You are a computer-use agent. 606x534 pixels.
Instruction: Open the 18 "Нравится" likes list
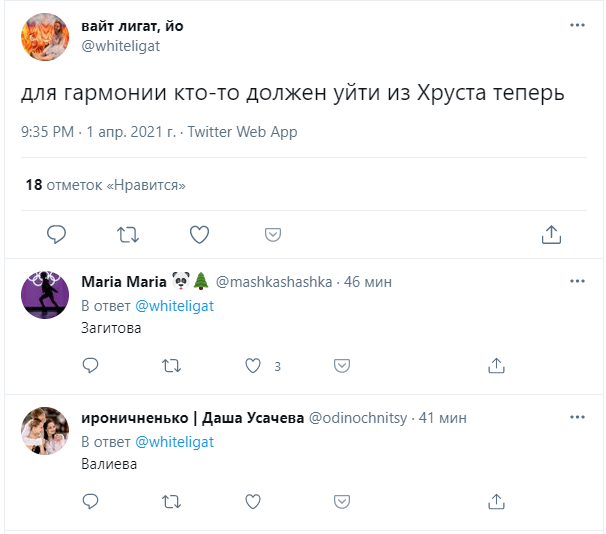(105, 185)
